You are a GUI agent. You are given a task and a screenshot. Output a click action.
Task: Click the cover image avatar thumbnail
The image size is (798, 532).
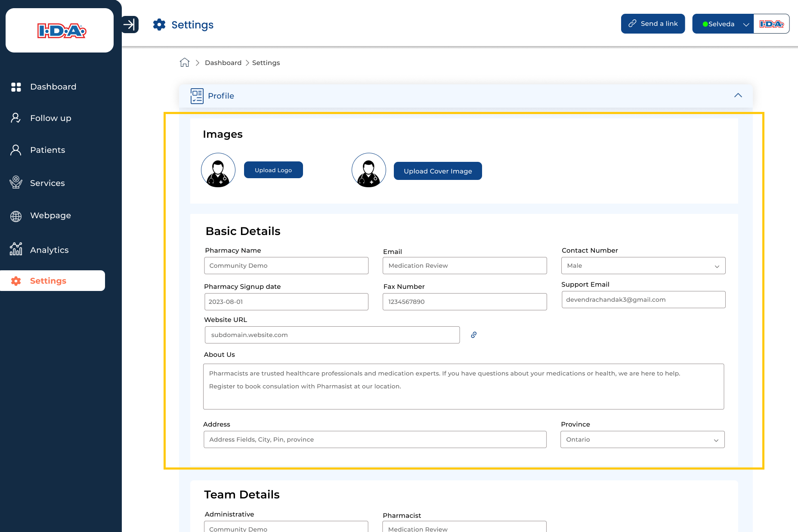click(x=369, y=170)
